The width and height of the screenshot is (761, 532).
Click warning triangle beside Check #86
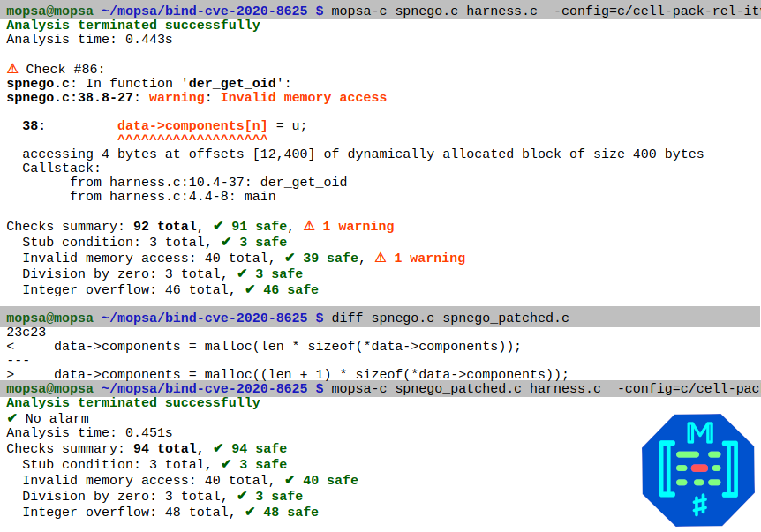coord(12,69)
